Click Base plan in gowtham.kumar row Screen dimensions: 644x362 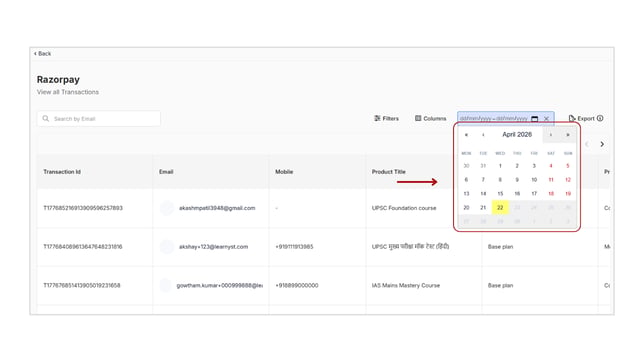(500, 285)
